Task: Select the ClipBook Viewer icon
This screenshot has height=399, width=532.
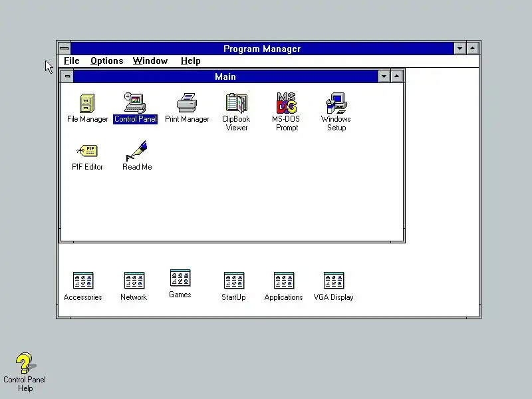Action: pyautogui.click(x=237, y=103)
